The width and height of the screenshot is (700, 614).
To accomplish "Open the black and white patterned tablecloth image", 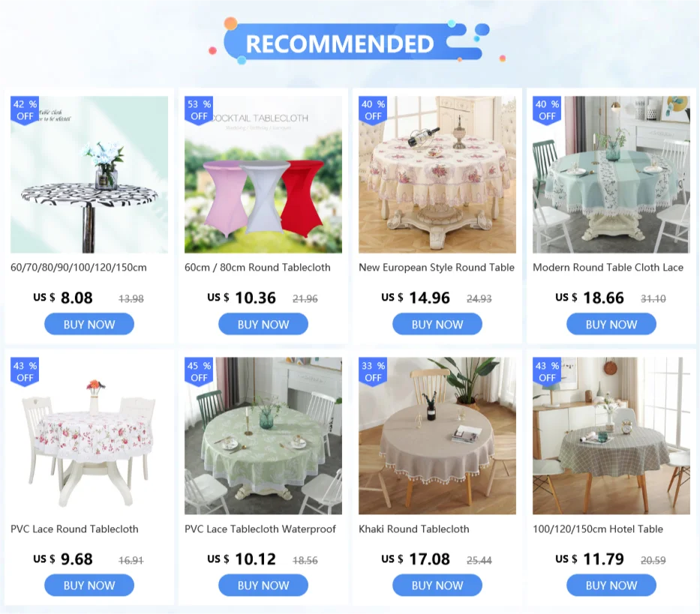I will point(89,175).
